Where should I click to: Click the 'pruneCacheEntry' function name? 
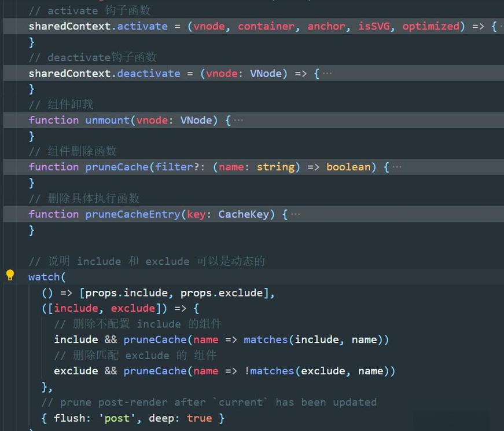(133, 214)
